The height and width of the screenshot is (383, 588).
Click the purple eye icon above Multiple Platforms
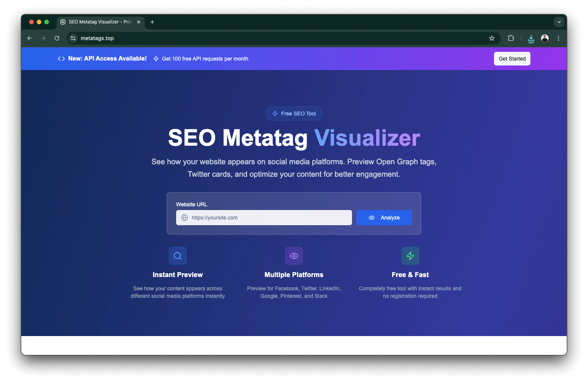point(294,256)
